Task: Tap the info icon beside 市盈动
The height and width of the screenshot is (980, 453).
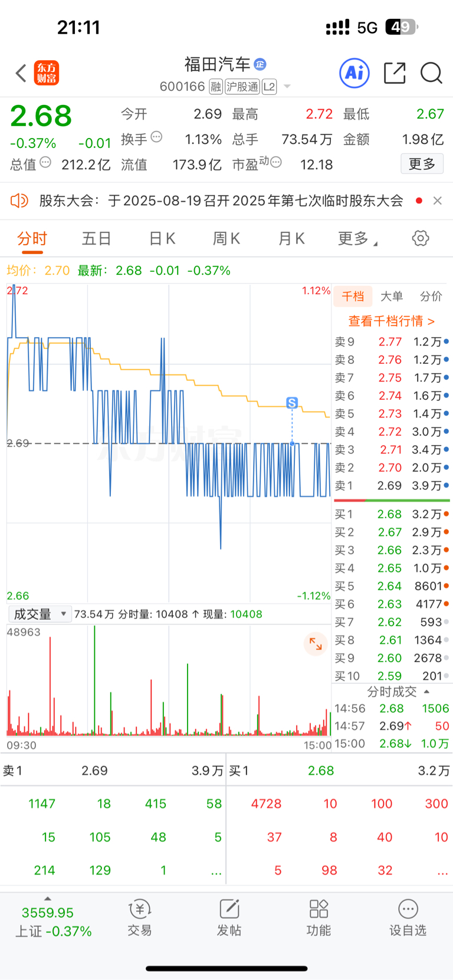Action: [x=276, y=162]
